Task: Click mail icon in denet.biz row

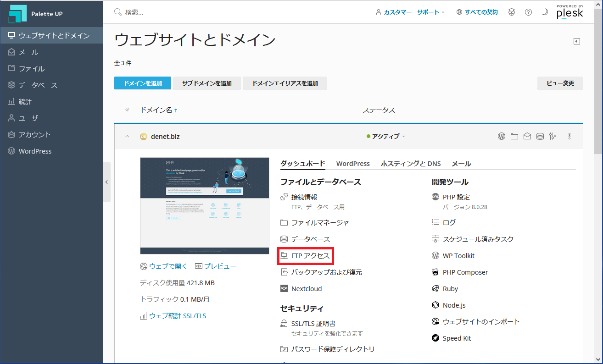Action: point(527,136)
